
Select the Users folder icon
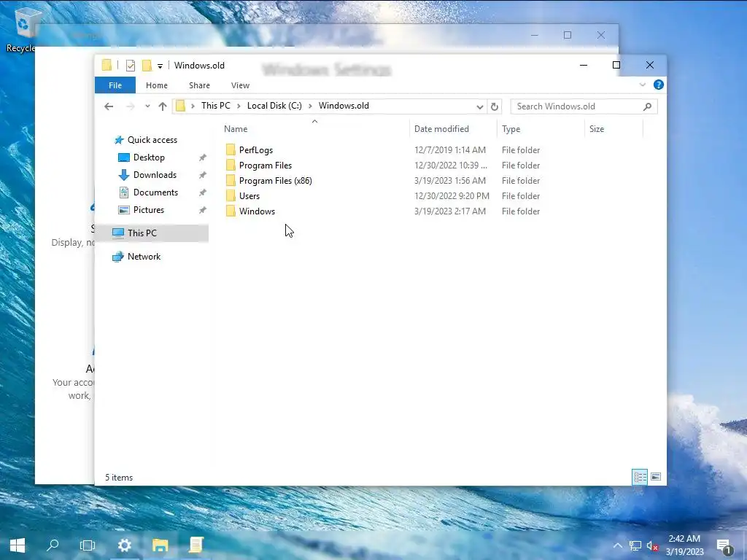pyautogui.click(x=231, y=195)
